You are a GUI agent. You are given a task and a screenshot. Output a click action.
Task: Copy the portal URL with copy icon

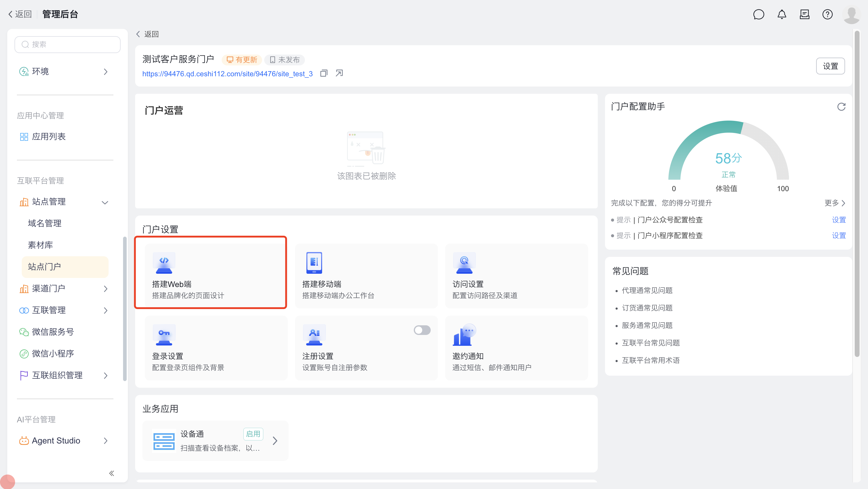pyautogui.click(x=324, y=73)
